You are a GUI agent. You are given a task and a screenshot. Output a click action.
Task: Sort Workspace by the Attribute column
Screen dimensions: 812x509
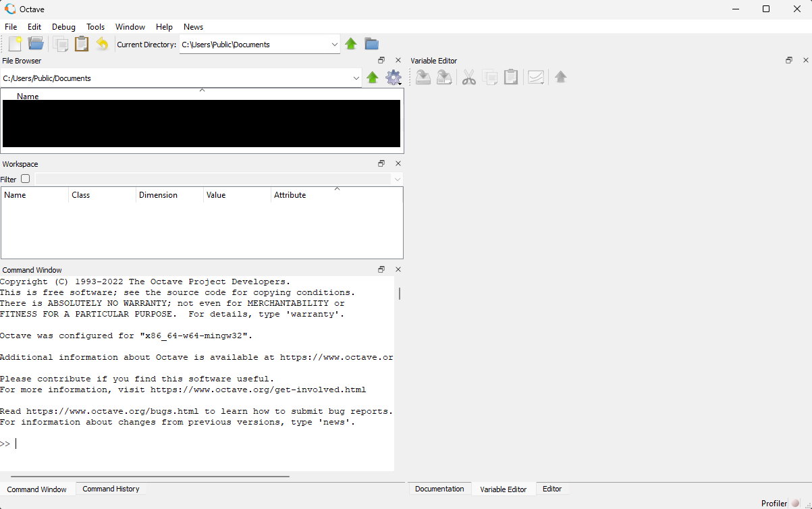pos(337,195)
